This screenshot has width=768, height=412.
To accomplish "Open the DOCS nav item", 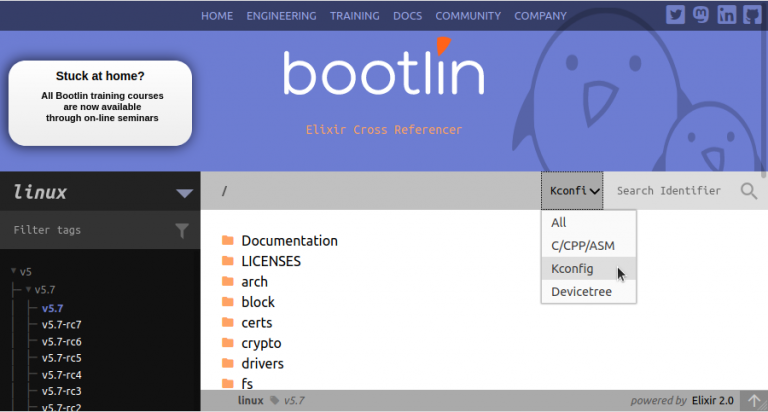I will (x=408, y=16).
